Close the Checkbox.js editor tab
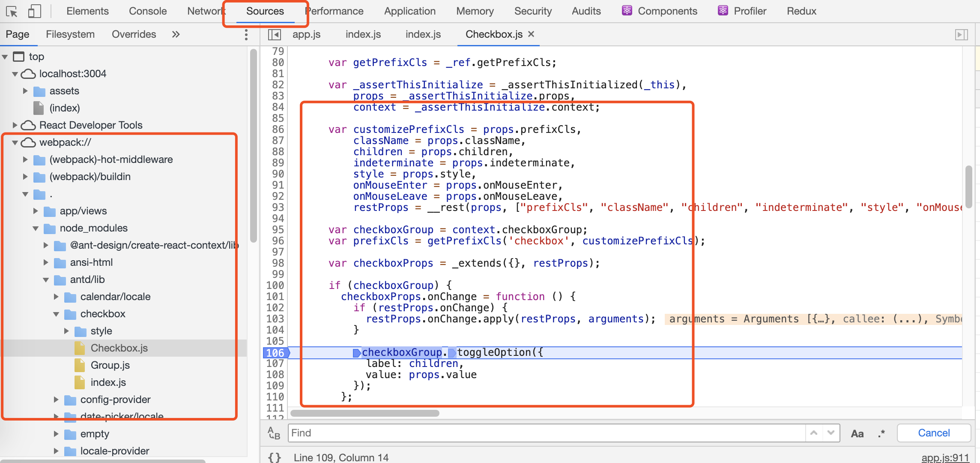 (531, 34)
